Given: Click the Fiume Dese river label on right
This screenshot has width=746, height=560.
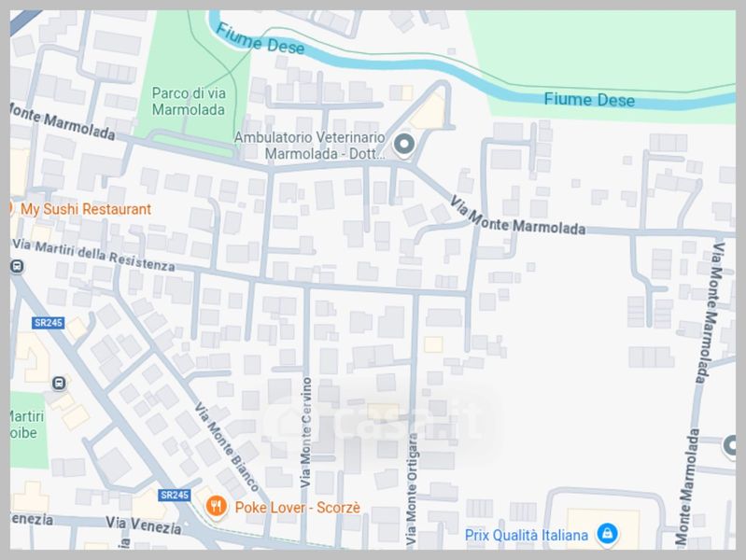Looking at the screenshot, I should [x=589, y=100].
